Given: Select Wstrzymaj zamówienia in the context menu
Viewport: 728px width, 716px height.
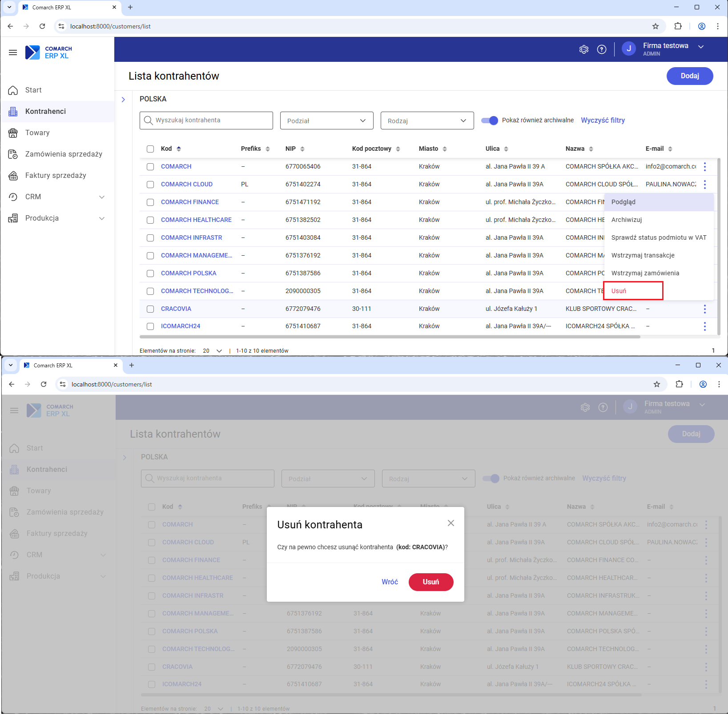Looking at the screenshot, I should 645,273.
